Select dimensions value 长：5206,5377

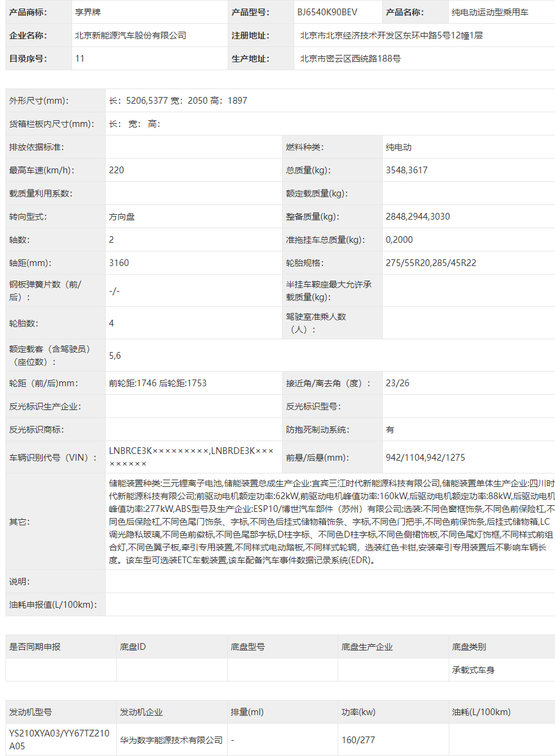tap(139, 101)
